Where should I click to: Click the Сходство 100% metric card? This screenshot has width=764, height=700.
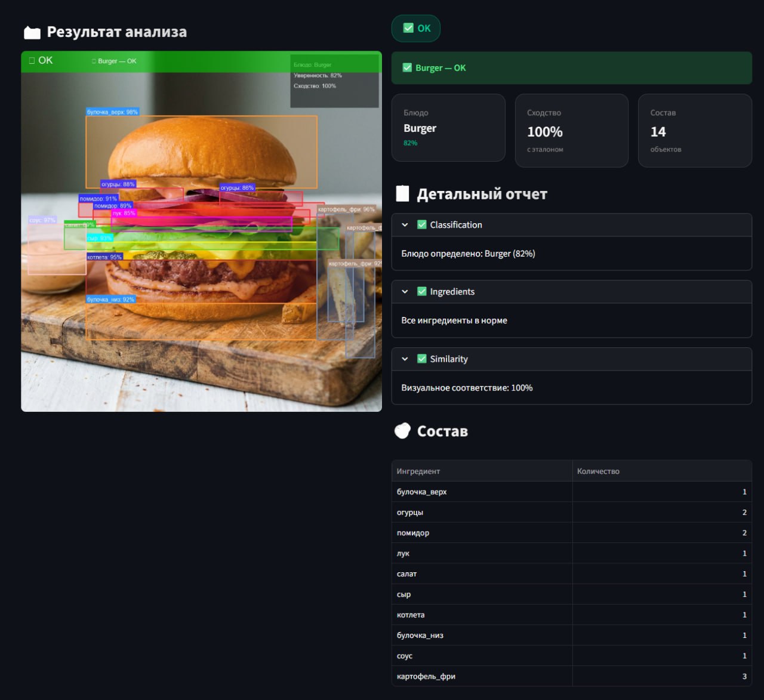pos(571,131)
